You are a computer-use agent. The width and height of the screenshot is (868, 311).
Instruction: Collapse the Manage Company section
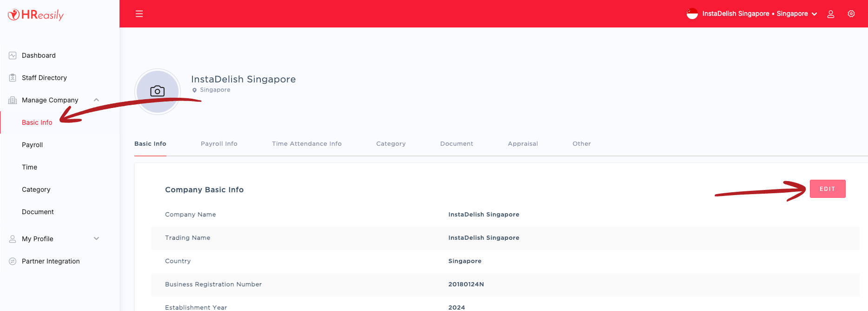(x=96, y=100)
